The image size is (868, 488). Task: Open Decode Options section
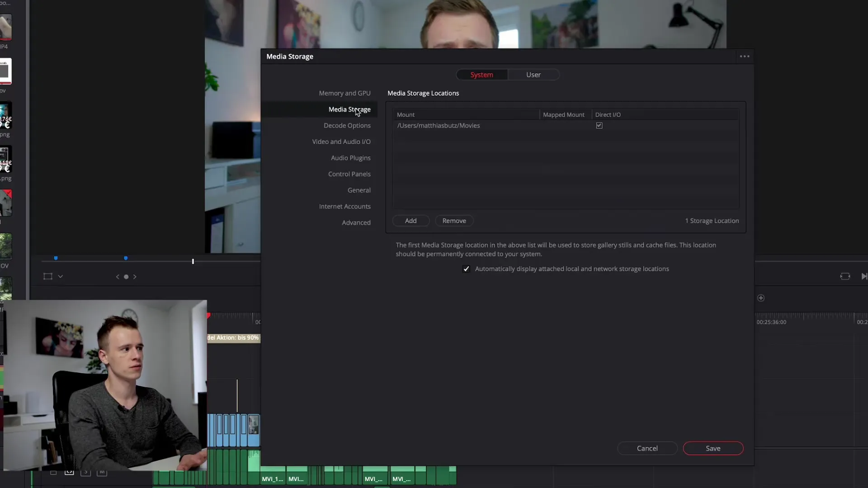click(347, 126)
